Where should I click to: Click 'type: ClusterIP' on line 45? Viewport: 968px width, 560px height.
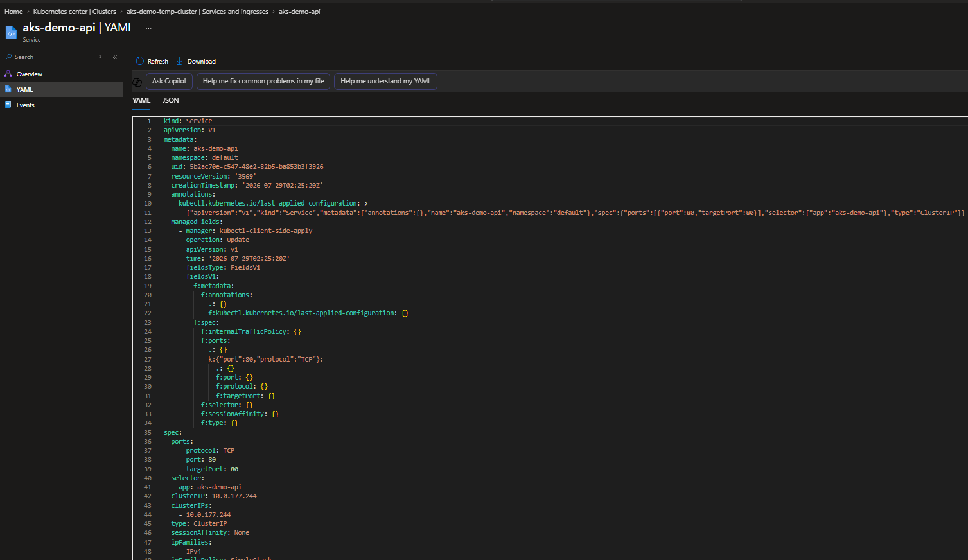198,523
